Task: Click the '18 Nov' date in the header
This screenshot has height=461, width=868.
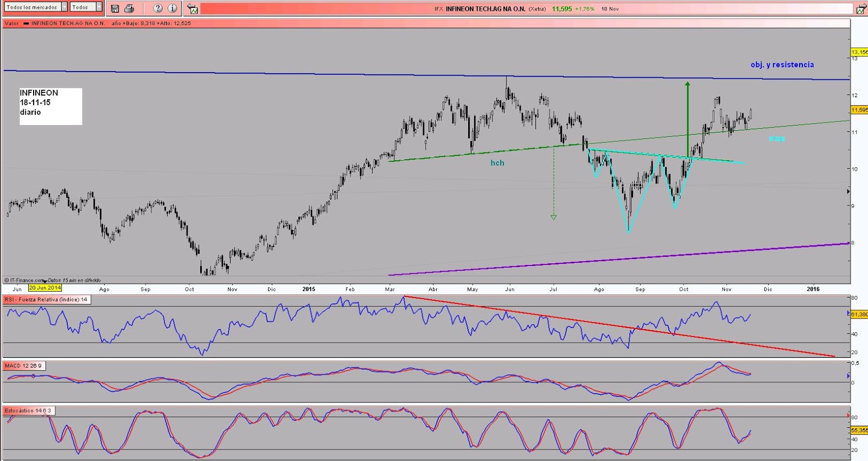Action: coord(610,9)
